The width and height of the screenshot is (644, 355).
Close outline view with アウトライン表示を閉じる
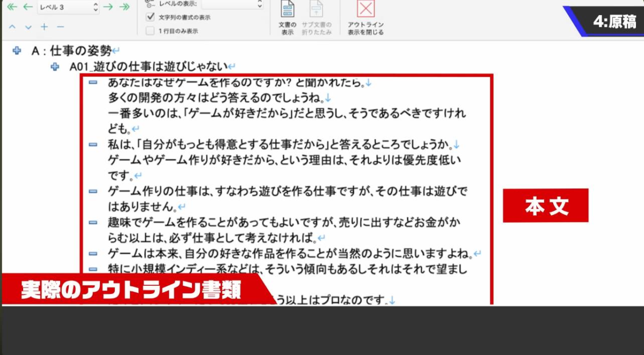[x=365, y=18]
